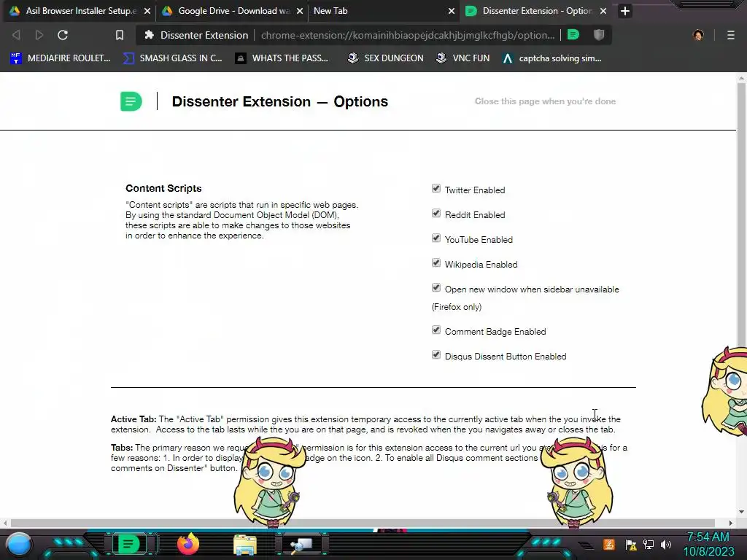Click the 'Close this page when you're done' text
Viewport: 747px width, 560px height.
coord(545,101)
